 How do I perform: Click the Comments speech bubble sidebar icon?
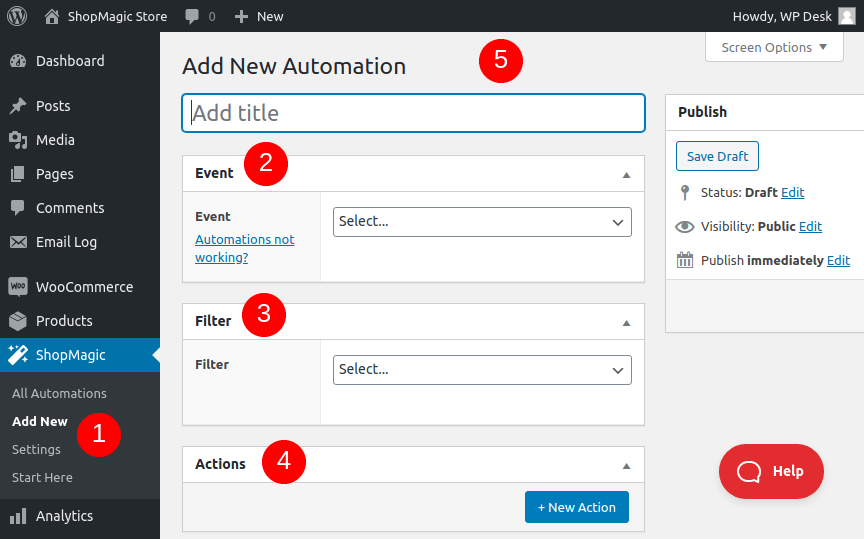pyautogui.click(x=18, y=208)
